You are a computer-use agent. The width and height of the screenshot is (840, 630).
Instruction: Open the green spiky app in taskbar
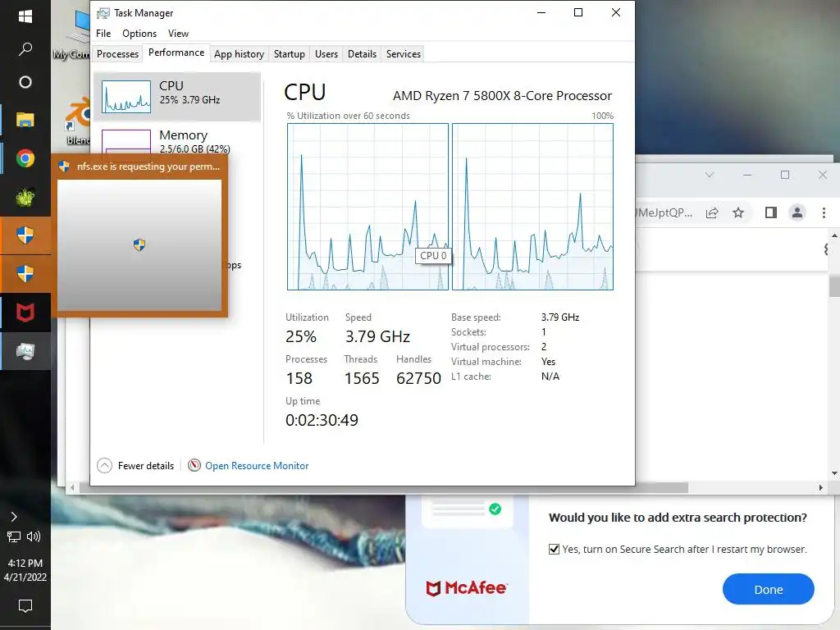pos(25,197)
